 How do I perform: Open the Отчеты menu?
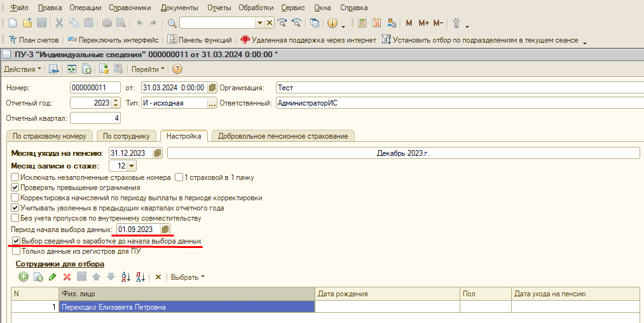pos(219,8)
